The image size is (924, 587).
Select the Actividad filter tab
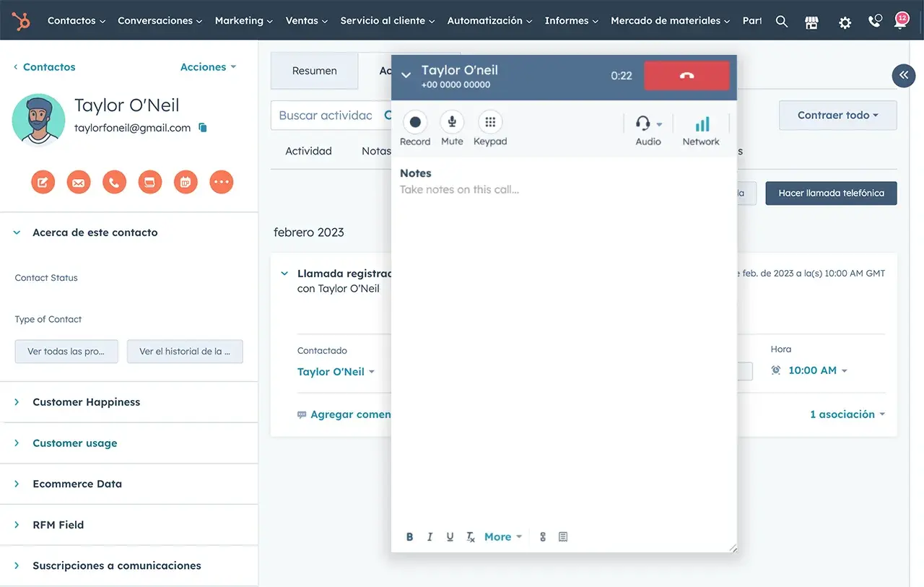click(308, 152)
